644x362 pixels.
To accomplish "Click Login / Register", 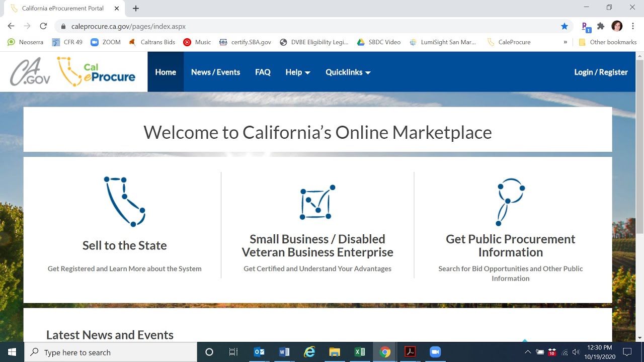I will [x=601, y=72].
